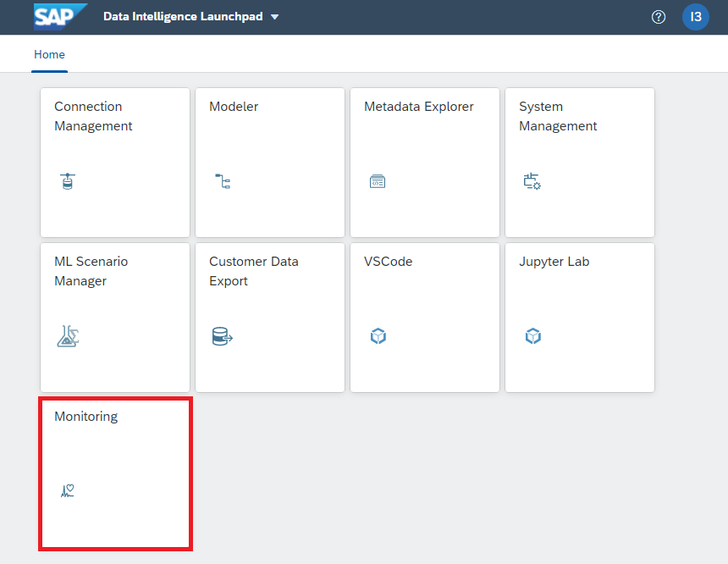Select the Metadata Explorer window icon
728x564 pixels.
(x=378, y=182)
